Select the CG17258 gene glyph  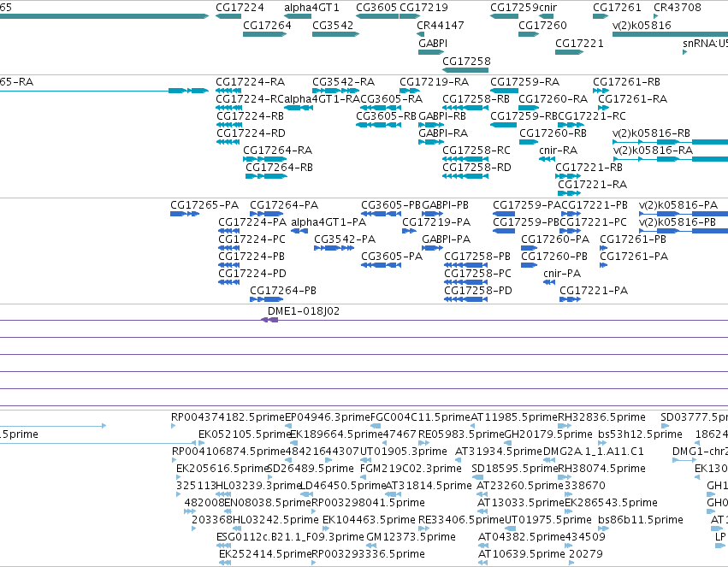point(465,70)
